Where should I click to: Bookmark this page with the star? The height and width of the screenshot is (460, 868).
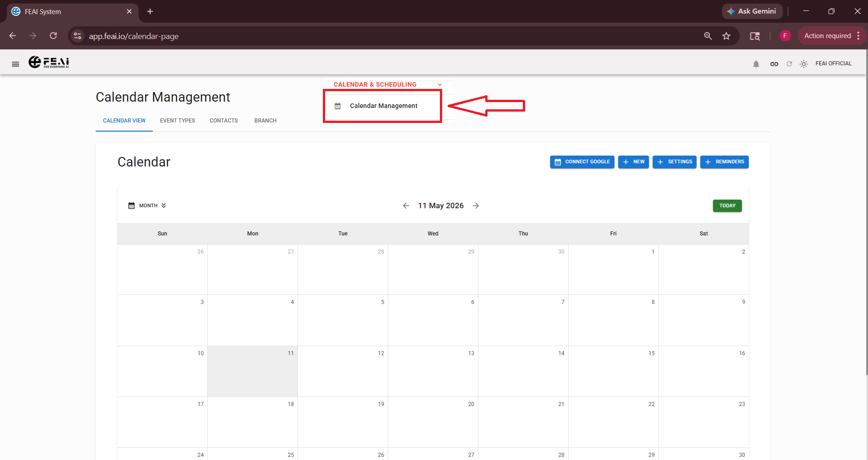(x=726, y=36)
